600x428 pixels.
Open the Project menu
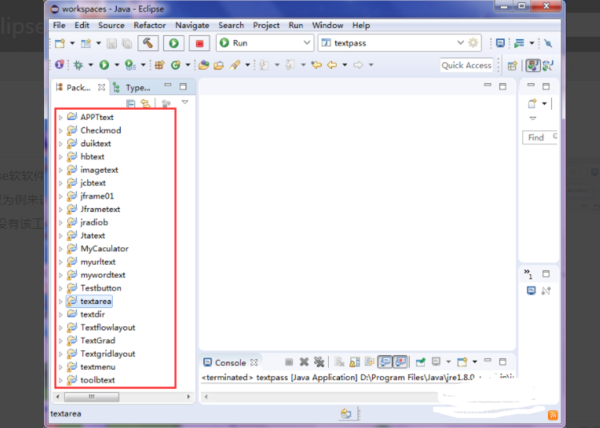tap(266, 25)
